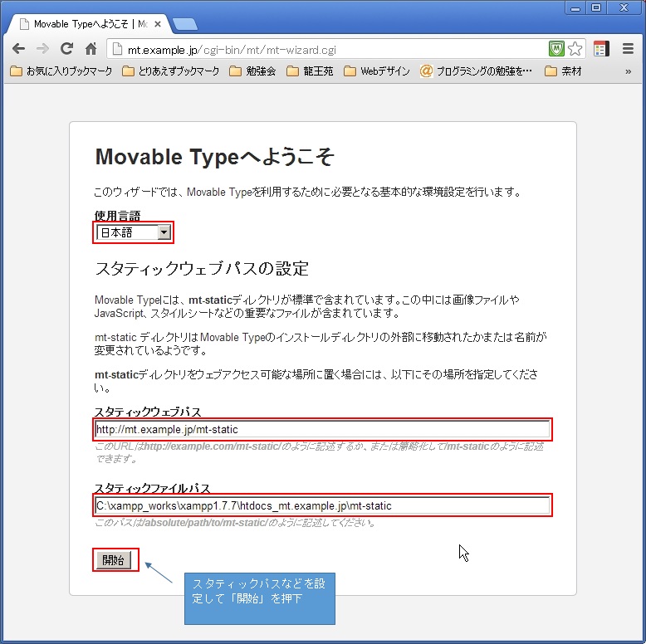646x644 pixels.
Task: Click the page icon in the address bar
Action: [117, 50]
